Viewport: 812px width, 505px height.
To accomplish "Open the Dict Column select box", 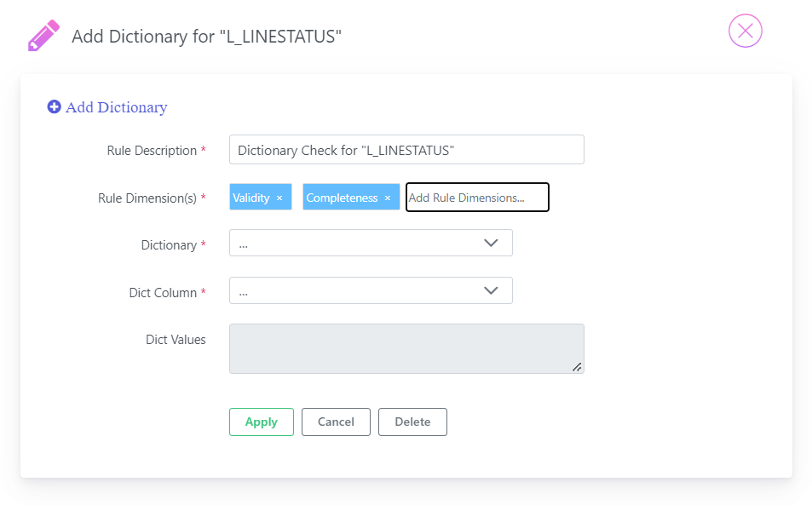I will (371, 290).
